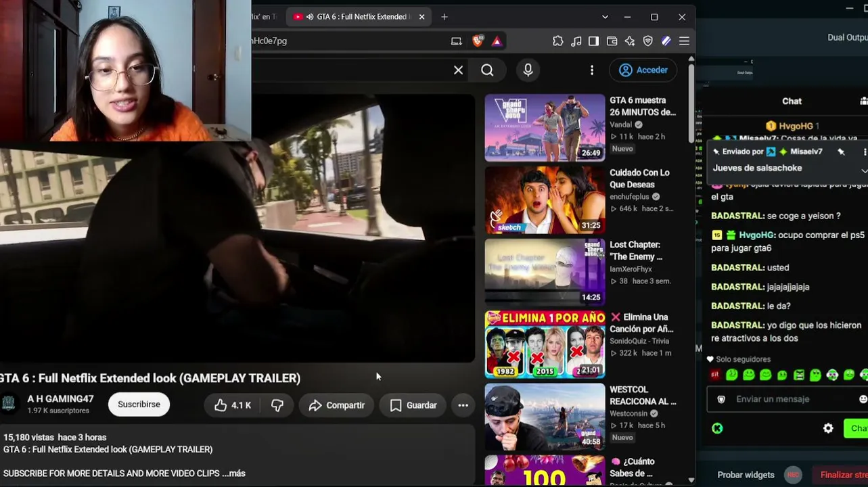
Task: Click the 'WESTCOL REACIONA AL ...' title
Action: pyautogui.click(x=643, y=396)
